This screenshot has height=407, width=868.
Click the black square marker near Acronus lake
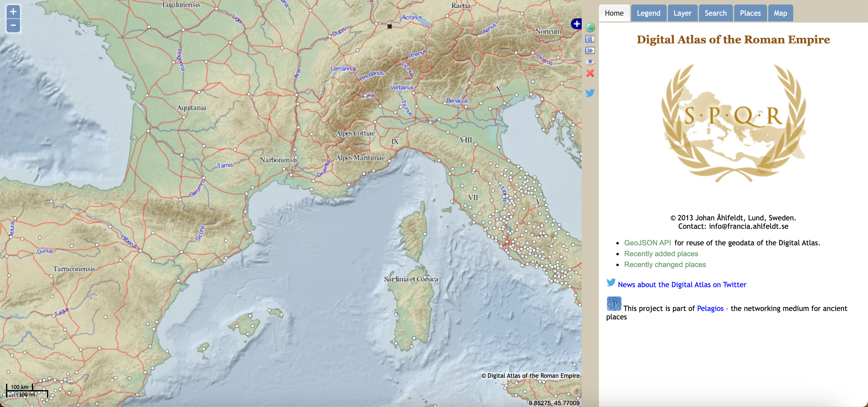point(389,26)
